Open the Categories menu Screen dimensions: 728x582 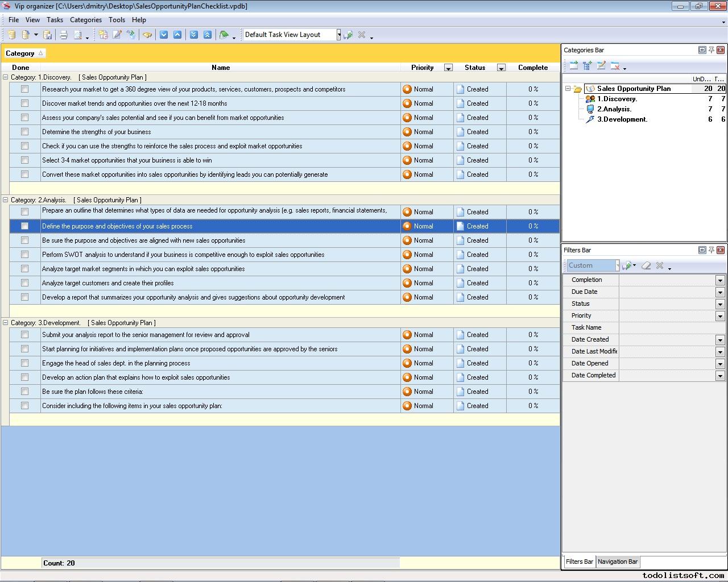pyautogui.click(x=85, y=20)
